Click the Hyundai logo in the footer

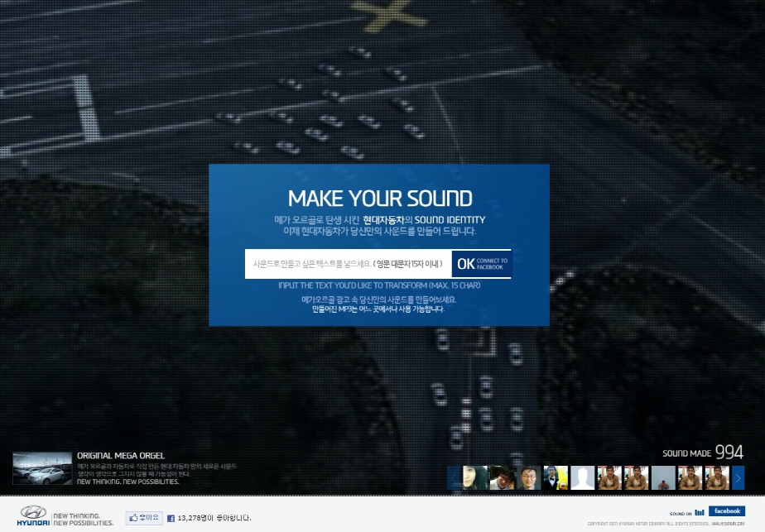33,516
